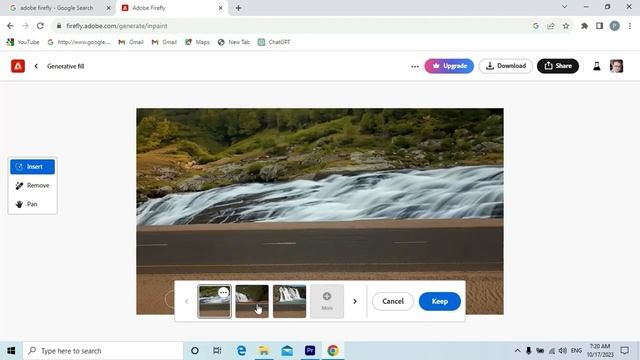Image resolution: width=640 pixels, height=360 pixels.
Task: Select the Insert tool
Action: [32, 167]
